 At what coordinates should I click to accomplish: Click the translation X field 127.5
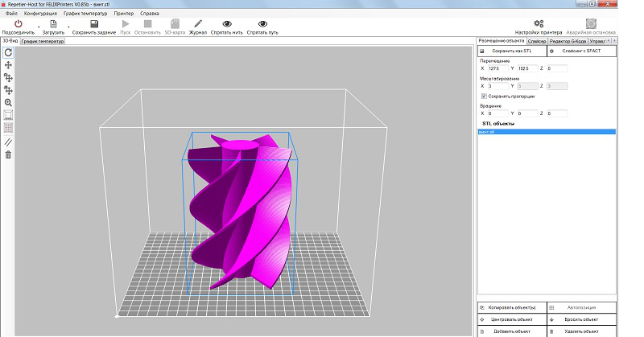[x=497, y=68]
